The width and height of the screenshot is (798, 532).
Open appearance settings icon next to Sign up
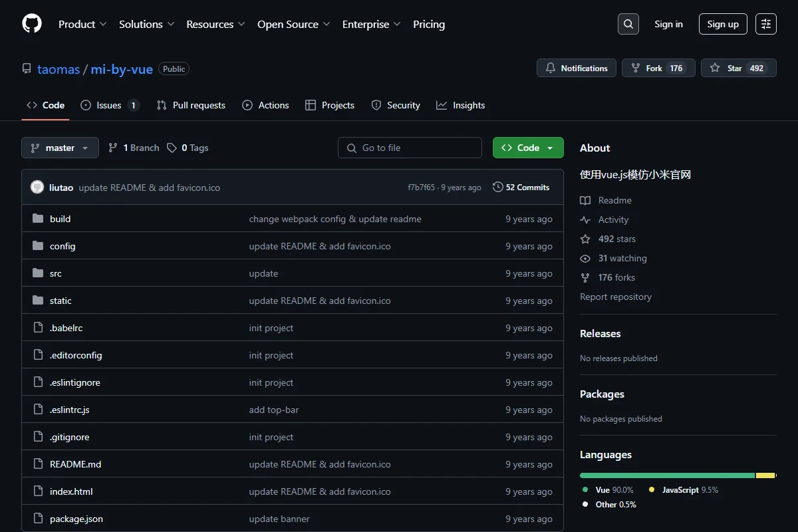click(x=766, y=24)
